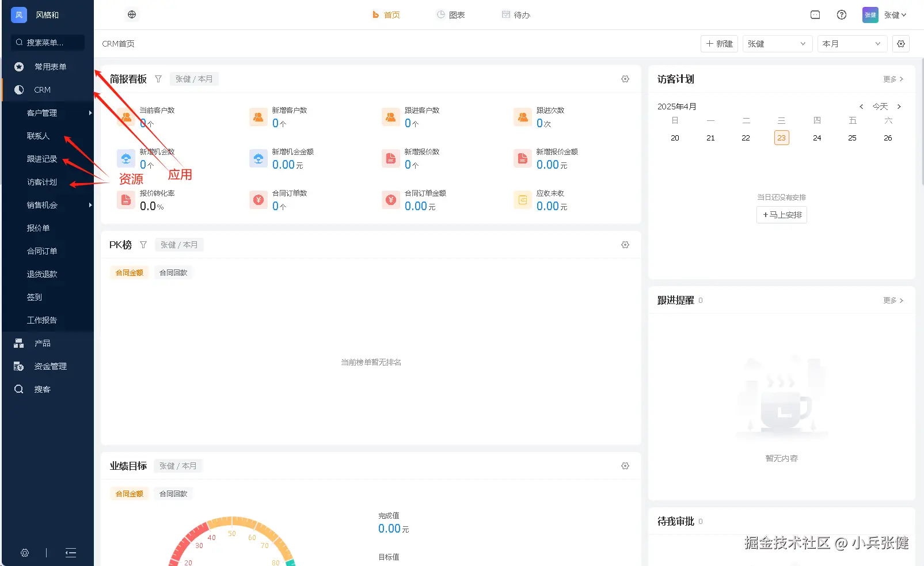Click the 简报看板 filter funnel icon
924x566 pixels.
click(158, 79)
